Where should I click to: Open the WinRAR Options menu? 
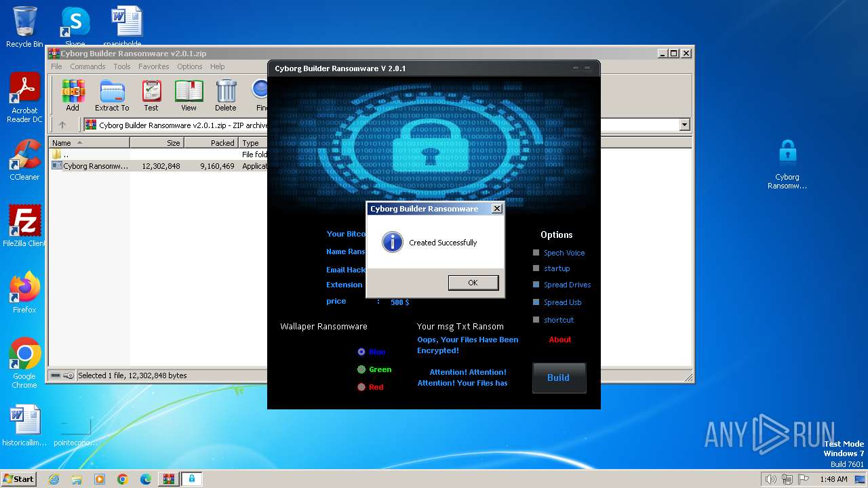190,66
